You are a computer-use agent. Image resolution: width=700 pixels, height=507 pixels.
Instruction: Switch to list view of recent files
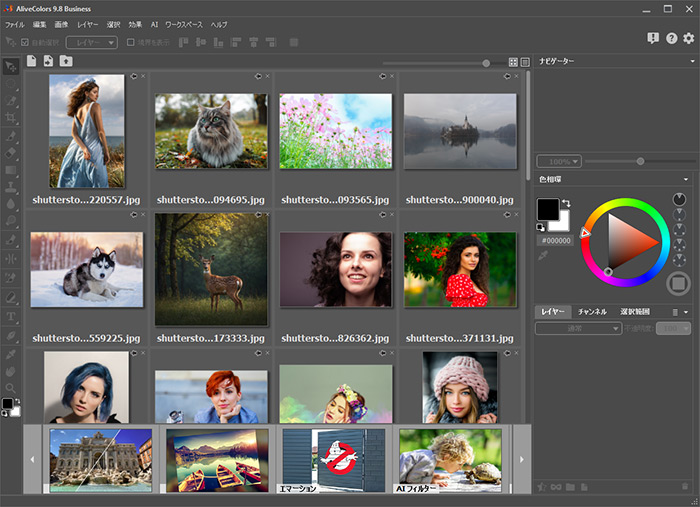(x=525, y=62)
